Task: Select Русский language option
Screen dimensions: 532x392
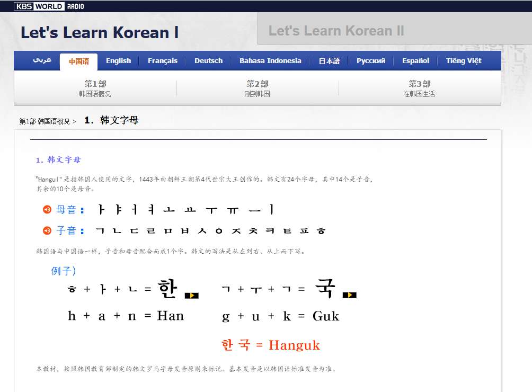Action: tap(371, 61)
